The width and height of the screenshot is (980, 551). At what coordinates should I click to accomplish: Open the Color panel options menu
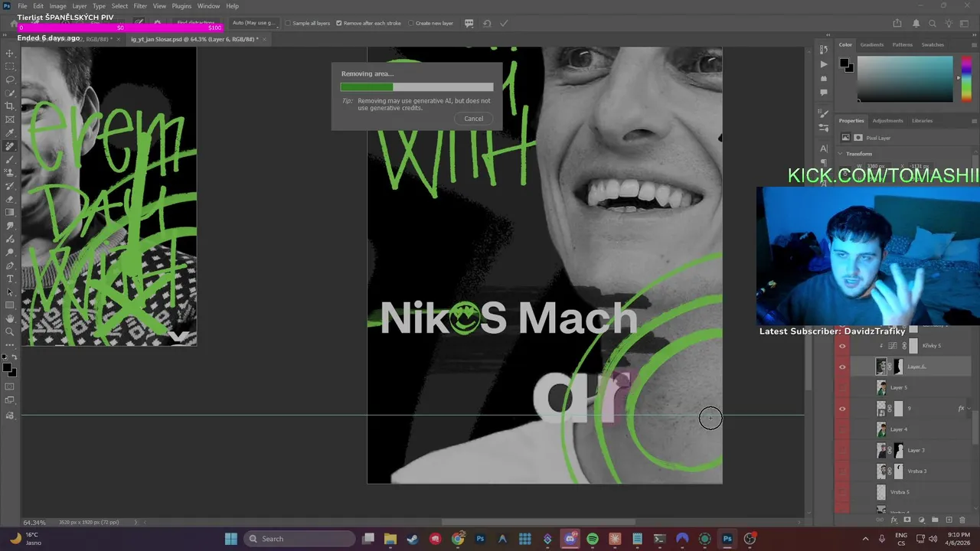[x=974, y=45]
